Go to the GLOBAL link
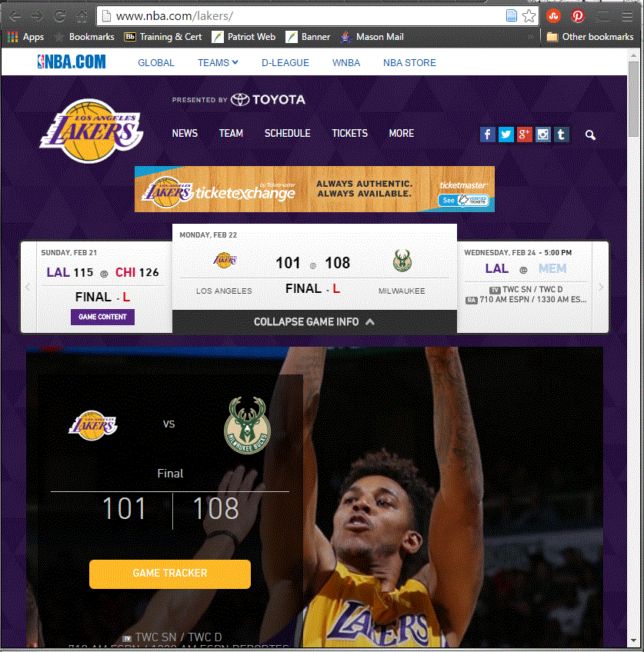This screenshot has height=652, width=644. (156, 63)
